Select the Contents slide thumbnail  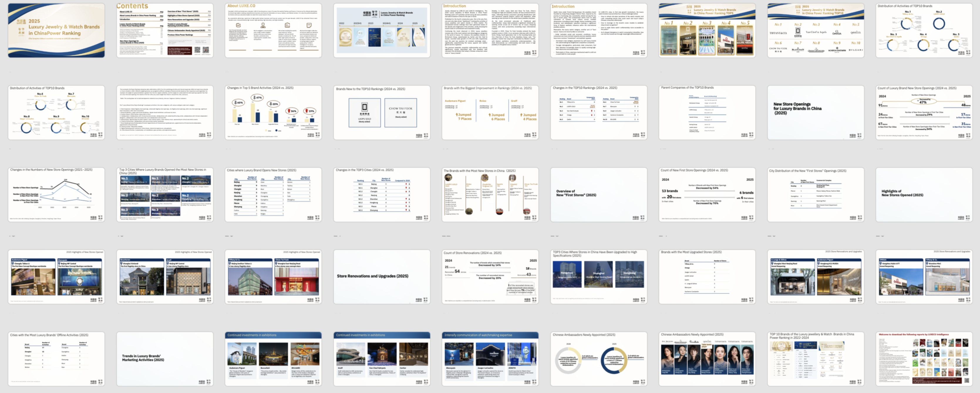tap(165, 31)
